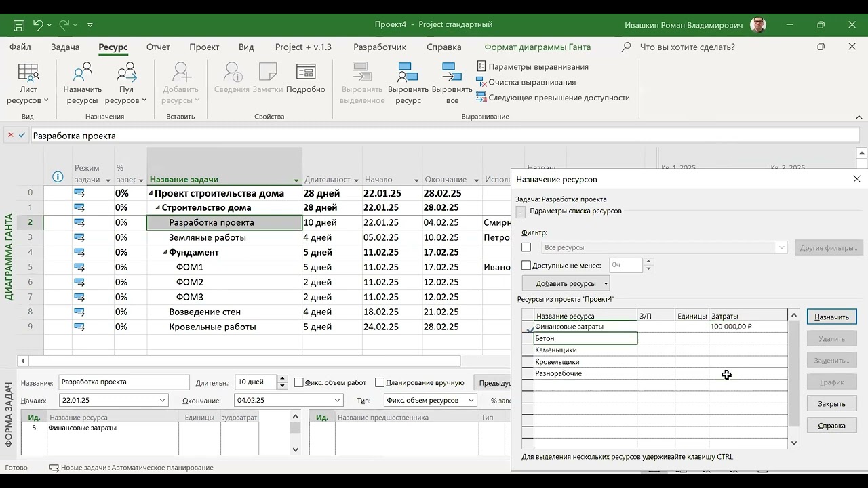
Task: Click the Redo arrow icon
Action: (x=64, y=25)
